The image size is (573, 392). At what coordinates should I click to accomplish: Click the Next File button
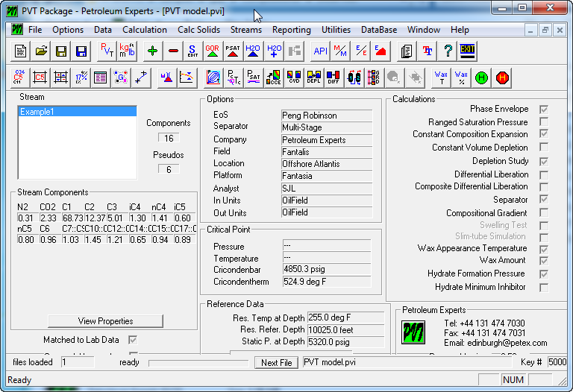pos(276,363)
